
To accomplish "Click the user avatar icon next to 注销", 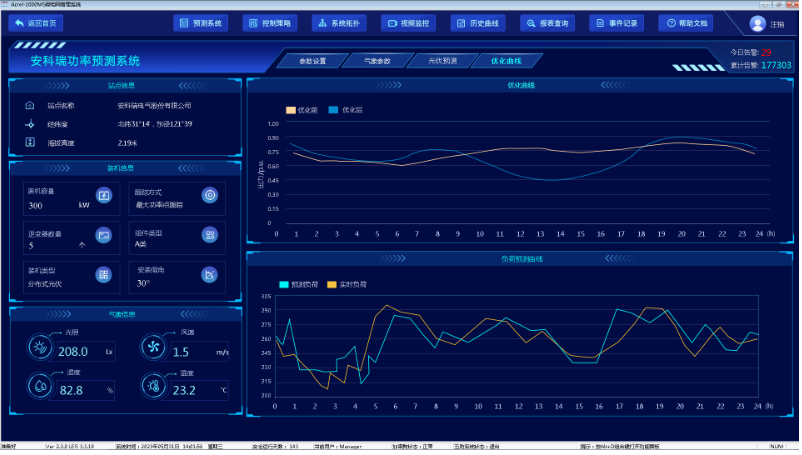I will point(757,24).
